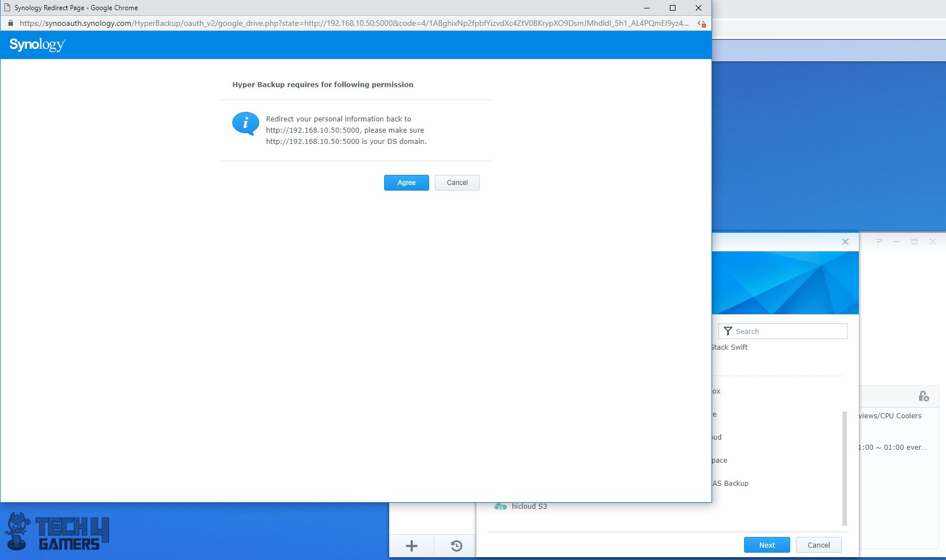Close the Synology Redirect Page Chrome window
The height and width of the screenshot is (560, 946).
(699, 8)
